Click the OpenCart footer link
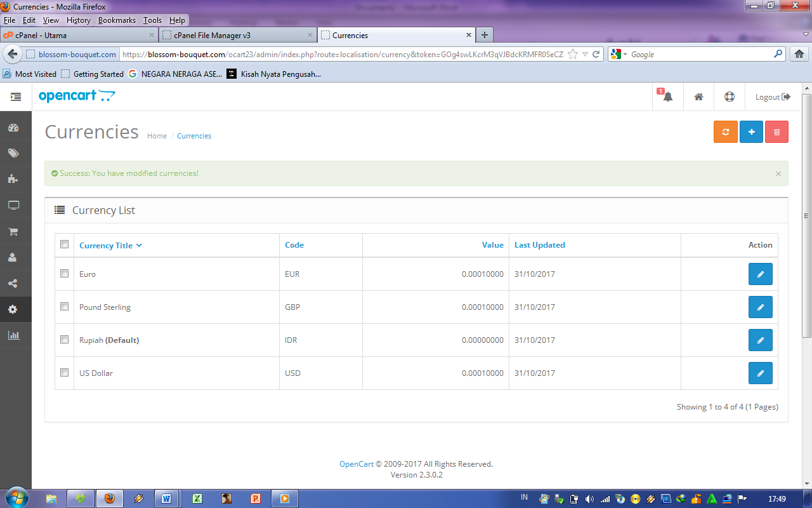This screenshot has width=812, height=508. [x=357, y=464]
